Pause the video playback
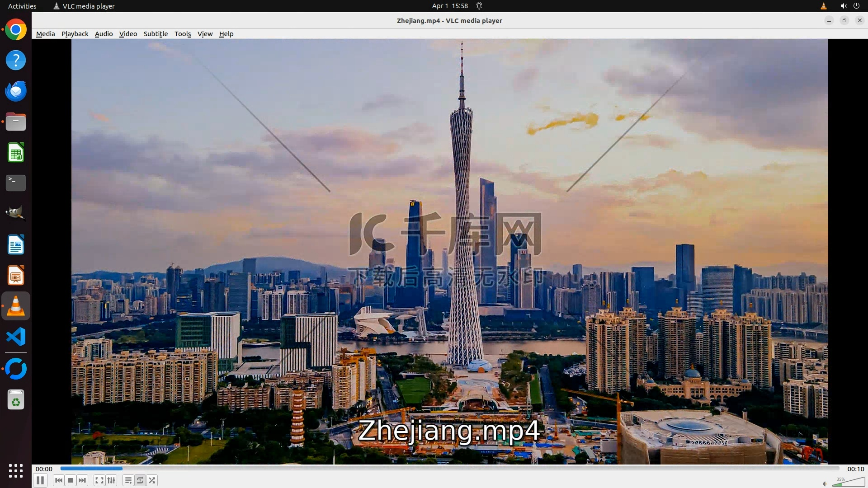 pyautogui.click(x=40, y=480)
